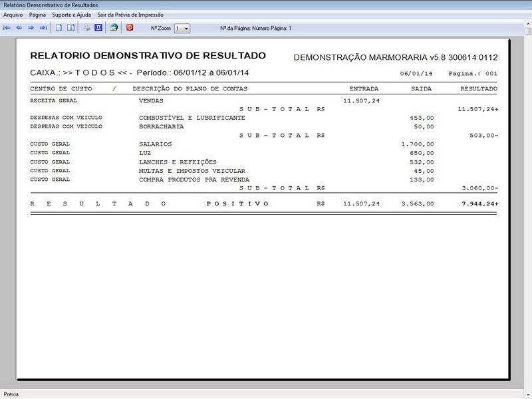Go to the first page
This screenshot has height=399, width=532.
point(7,28)
